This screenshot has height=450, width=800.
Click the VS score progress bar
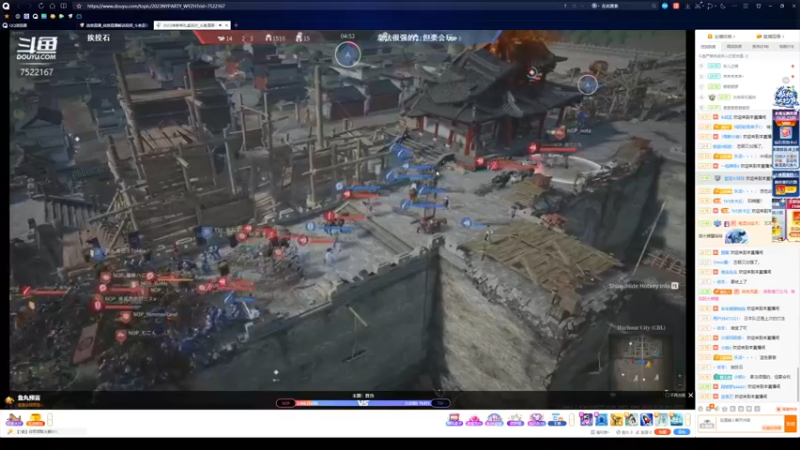tap(363, 403)
